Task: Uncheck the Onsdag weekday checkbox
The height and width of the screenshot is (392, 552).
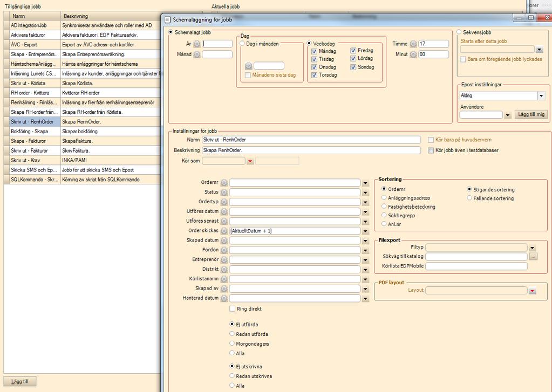Action: (315, 67)
